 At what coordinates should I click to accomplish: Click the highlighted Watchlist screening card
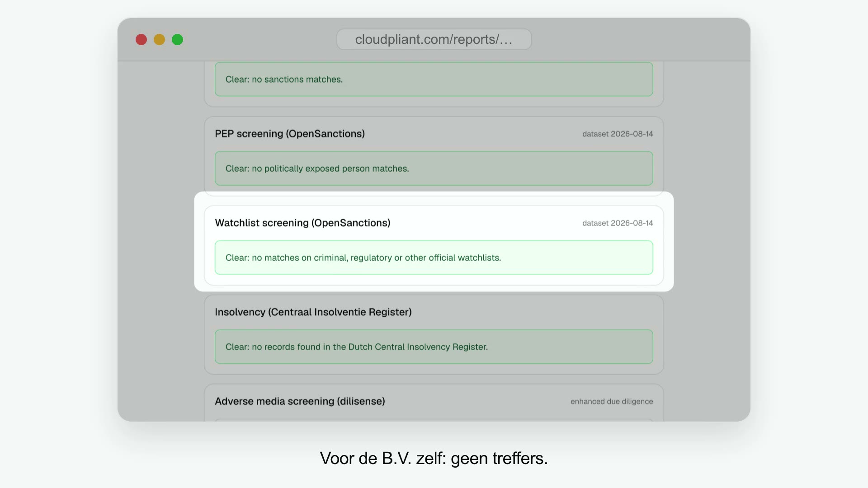pos(434,245)
